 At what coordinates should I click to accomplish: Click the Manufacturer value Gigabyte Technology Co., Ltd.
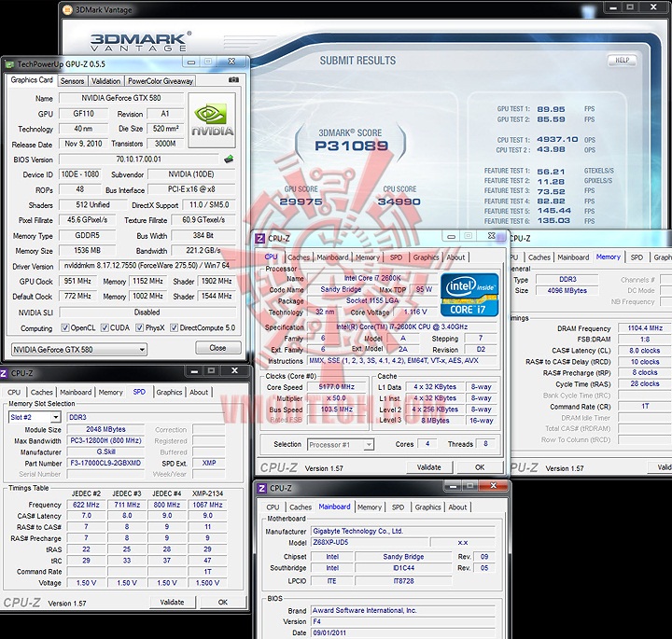click(x=402, y=531)
